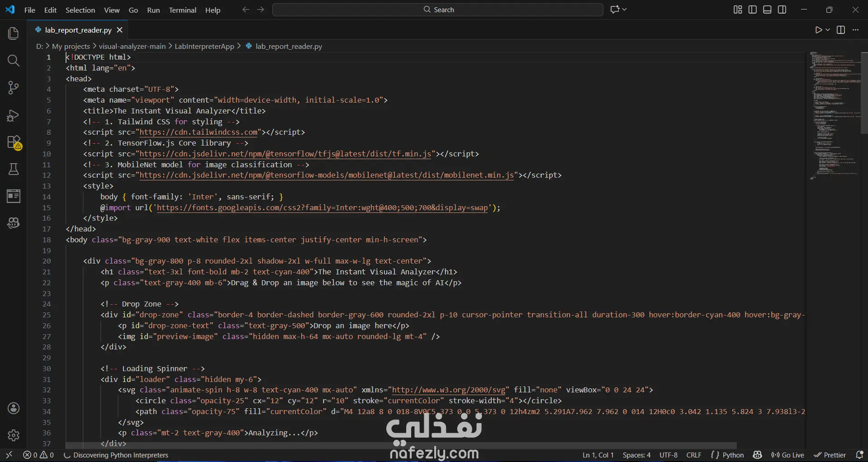868x462 pixels.
Task: Open the dropdown beside the Copilot chat icon
Action: click(625, 9)
